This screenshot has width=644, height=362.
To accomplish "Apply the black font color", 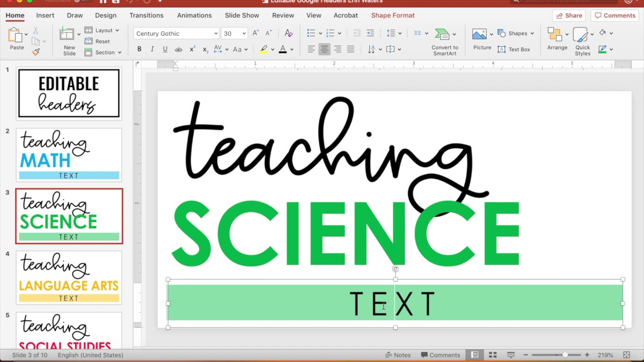I will coord(283,49).
